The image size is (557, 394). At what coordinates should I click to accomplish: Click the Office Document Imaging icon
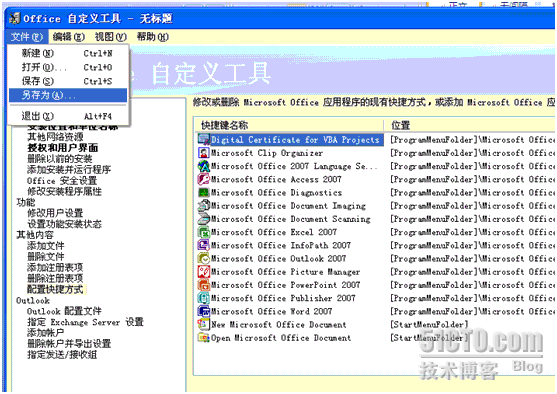[x=204, y=205]
